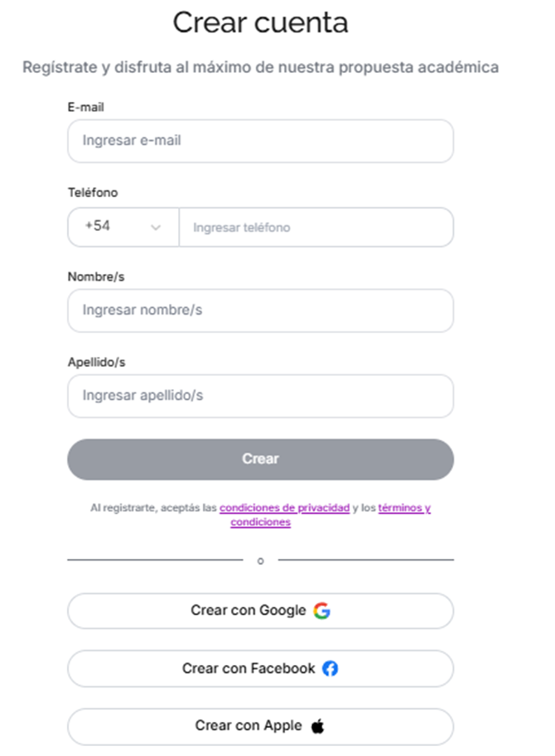Click the Apellido/s field label

[x=96, y=362]
